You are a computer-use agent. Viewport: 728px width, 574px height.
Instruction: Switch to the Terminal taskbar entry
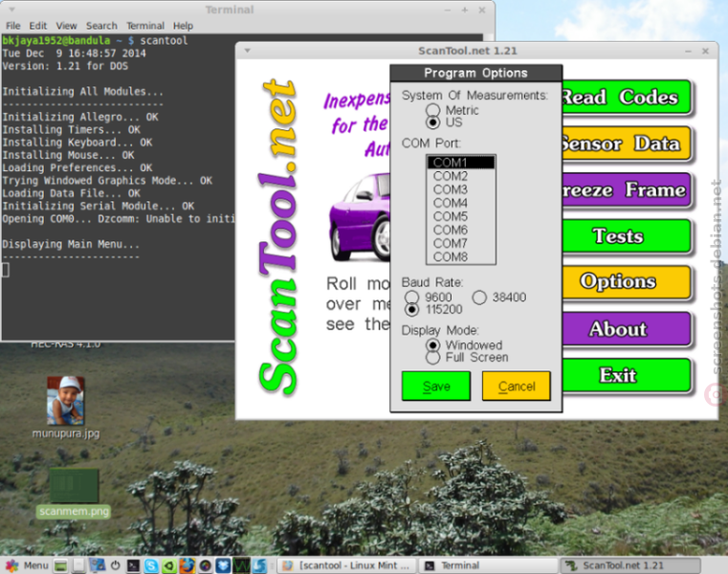pyautogui.click(x=489, y=565)
